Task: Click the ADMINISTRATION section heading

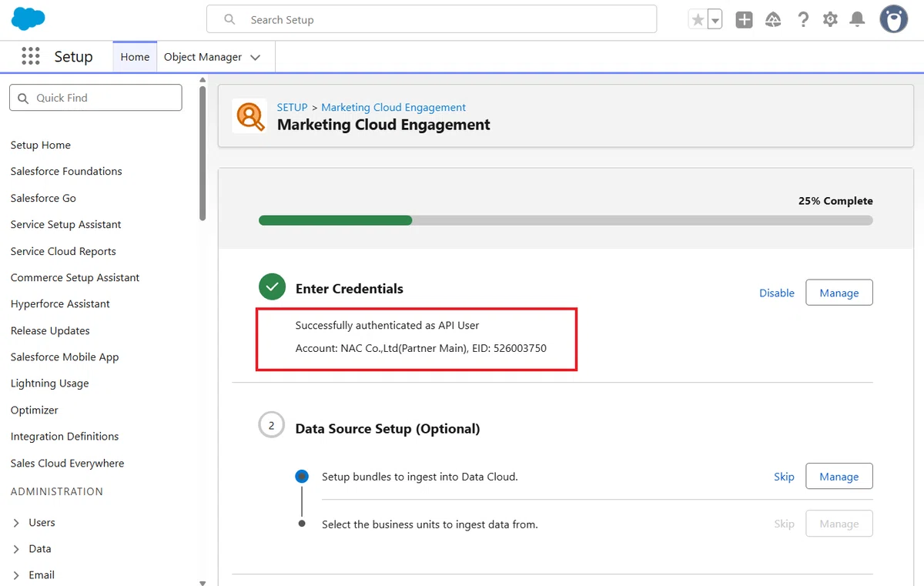Action: pos(56,491)
